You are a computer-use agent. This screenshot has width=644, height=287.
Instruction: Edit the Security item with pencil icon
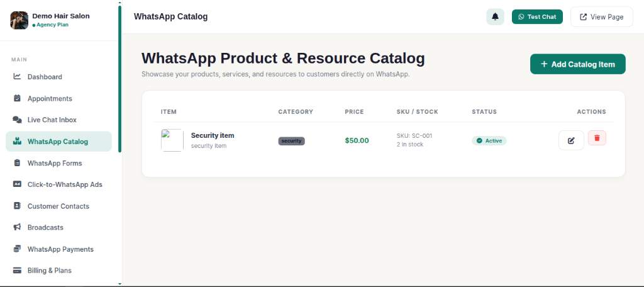point(571,140)
